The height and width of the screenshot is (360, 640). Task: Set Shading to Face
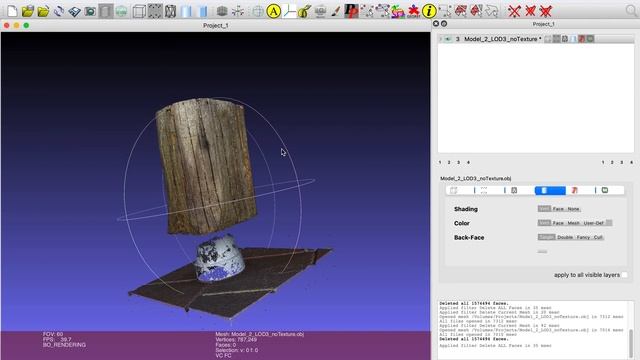tap(558, 209)
